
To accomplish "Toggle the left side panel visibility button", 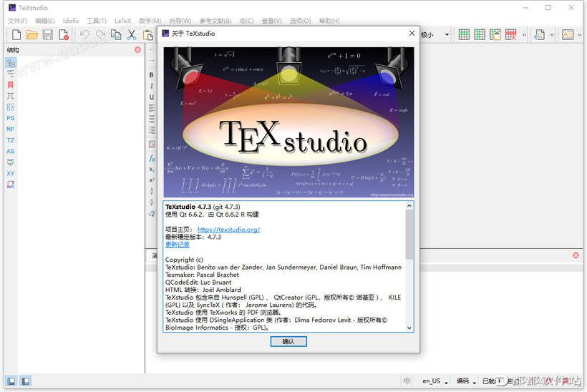I will 11,381.
